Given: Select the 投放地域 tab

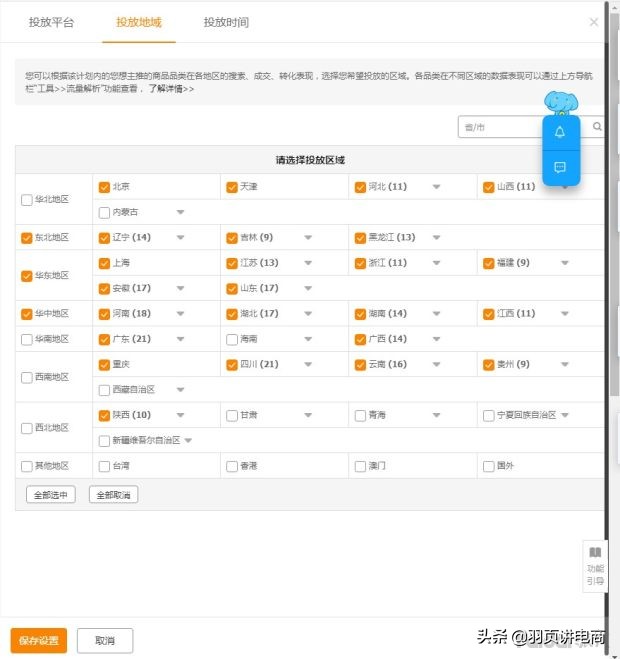Looking at the screenshot, I should point(139,22).
